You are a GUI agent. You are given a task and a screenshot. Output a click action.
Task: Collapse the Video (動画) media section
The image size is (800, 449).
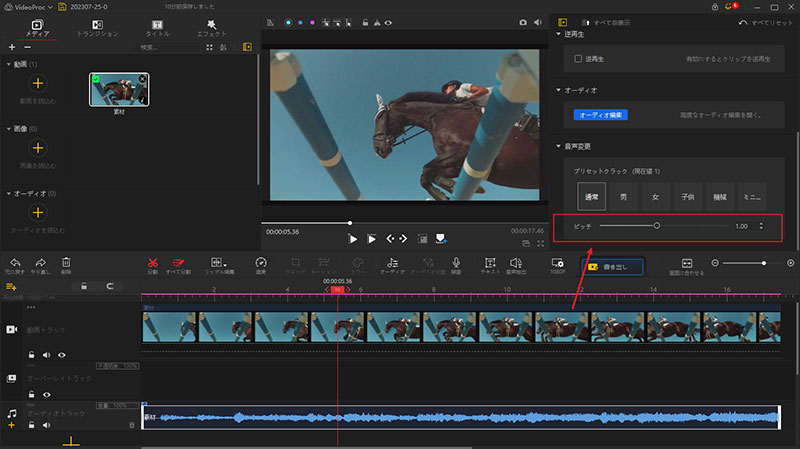click(9, 64)
